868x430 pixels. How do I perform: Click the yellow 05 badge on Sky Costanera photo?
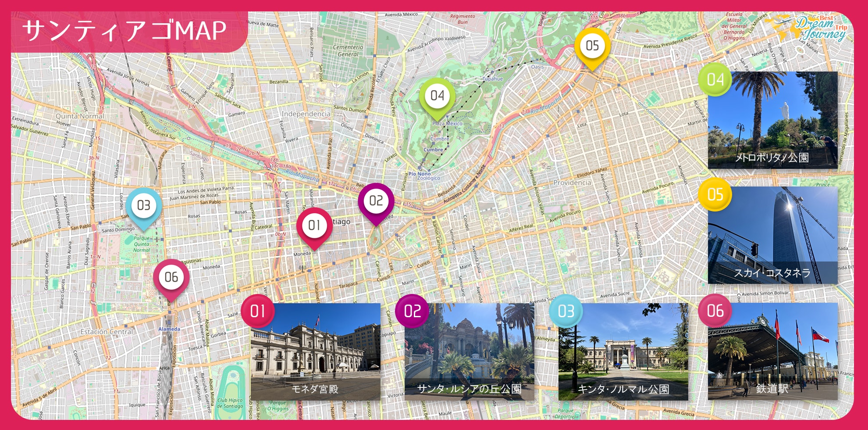[x=715, y=194]
